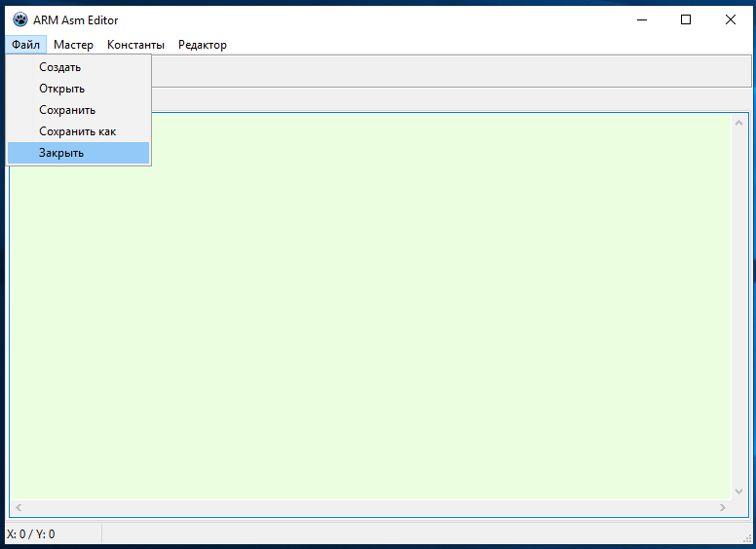Click the X: 0 / Y: 0 status text
Image resolution: width=756 pixels, height=549 pixels.
tap(31, 534)
